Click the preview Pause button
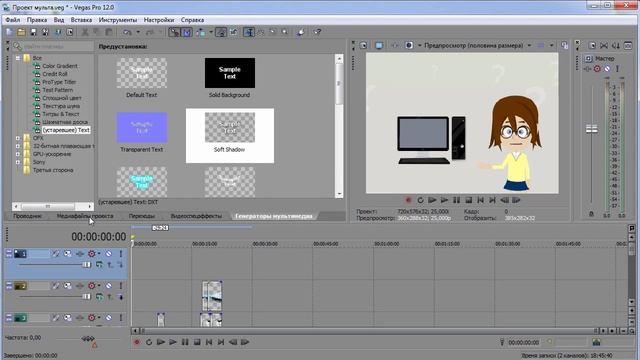 (x=456, y=200)
